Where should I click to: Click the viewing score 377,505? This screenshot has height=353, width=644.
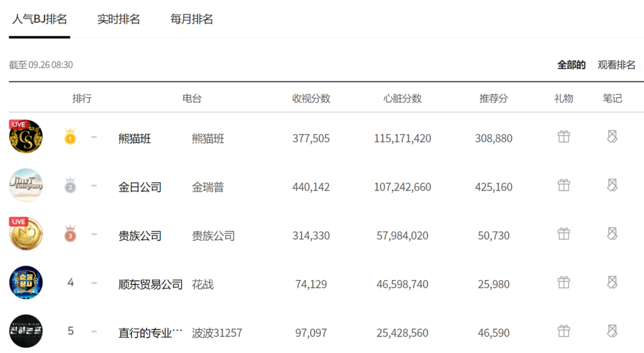(x=311, y=139)
